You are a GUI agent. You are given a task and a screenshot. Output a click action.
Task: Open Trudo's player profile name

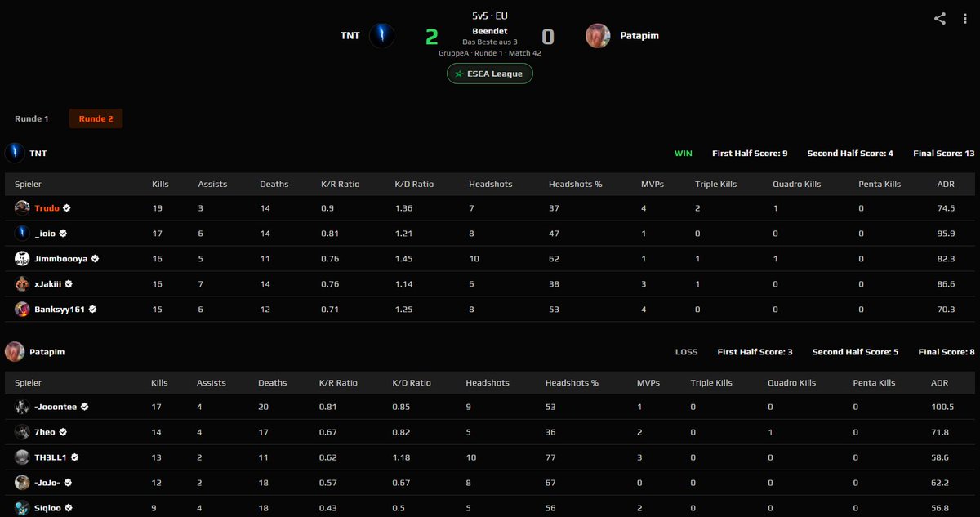coord(47,208)
